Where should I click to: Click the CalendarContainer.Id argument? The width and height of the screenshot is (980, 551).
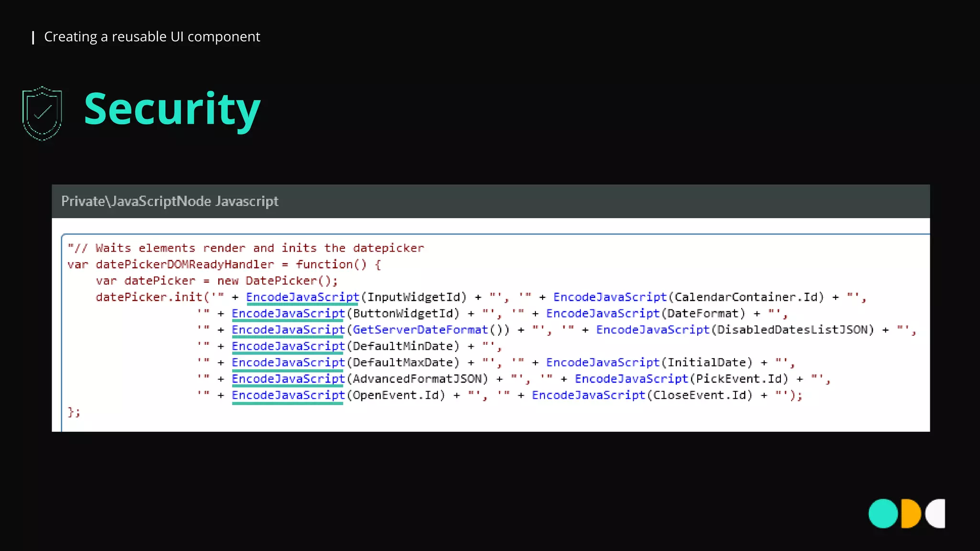[746, 297]
